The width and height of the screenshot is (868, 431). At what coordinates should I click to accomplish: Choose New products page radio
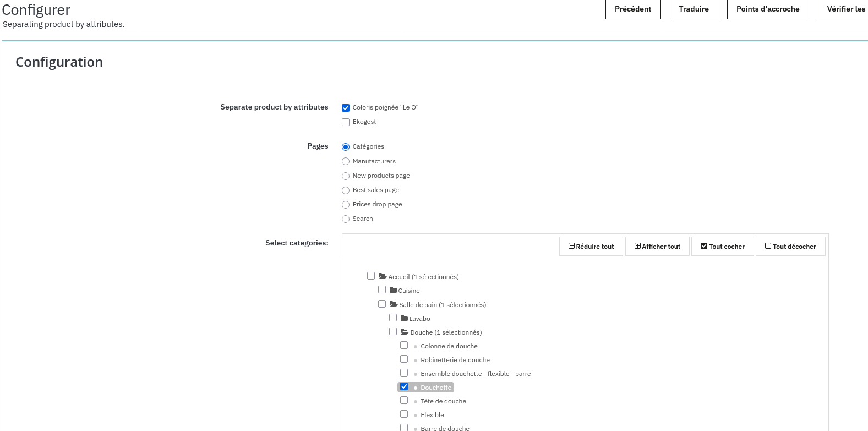[346, 176]
